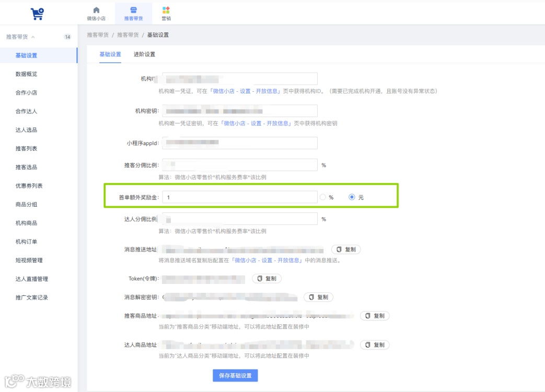Switch to the 进阶设置 tab
The image size is (545, 392).
coord(145,54)
